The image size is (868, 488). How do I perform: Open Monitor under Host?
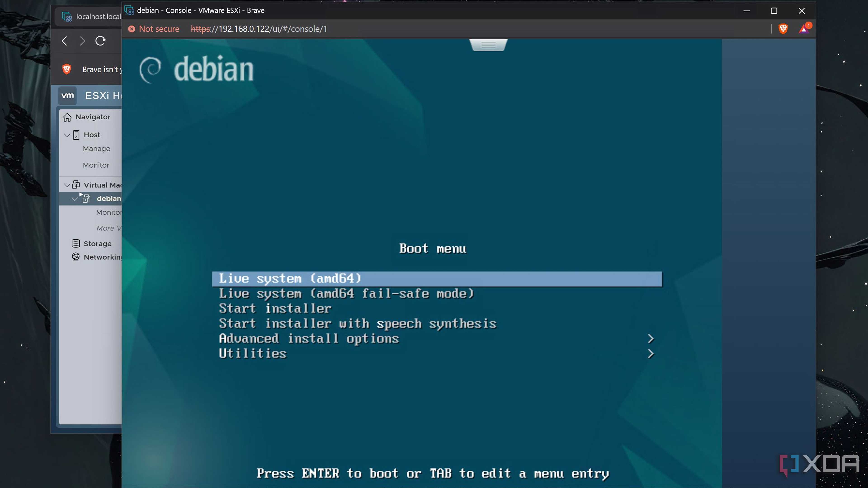96,165
